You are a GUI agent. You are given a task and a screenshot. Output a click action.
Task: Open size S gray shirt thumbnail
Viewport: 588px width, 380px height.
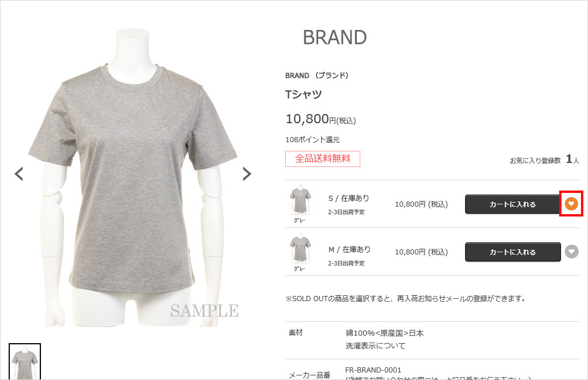click(300, 204)
